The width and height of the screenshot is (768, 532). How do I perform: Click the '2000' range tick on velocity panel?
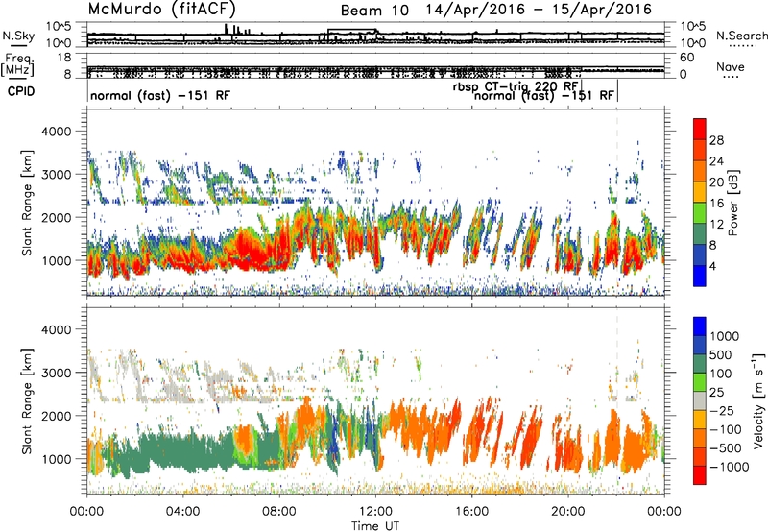[x=55, y=416]
